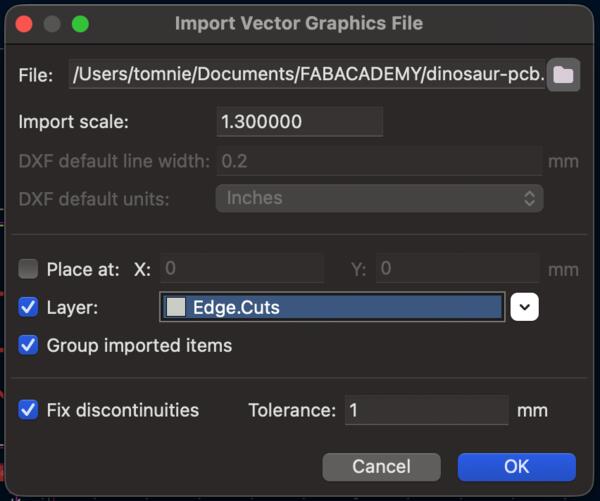
Task: Disable Fix discontinuities checkbox
Action: coord(29,410)
